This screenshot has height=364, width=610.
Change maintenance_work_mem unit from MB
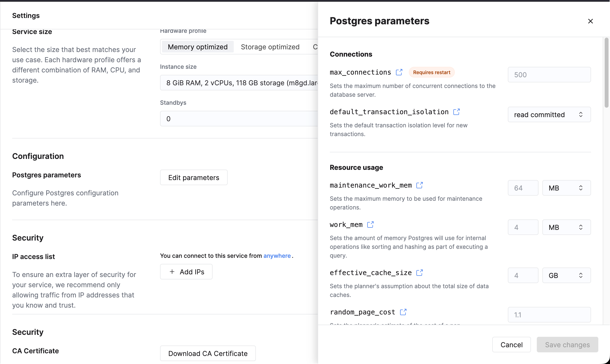[566, 188]
